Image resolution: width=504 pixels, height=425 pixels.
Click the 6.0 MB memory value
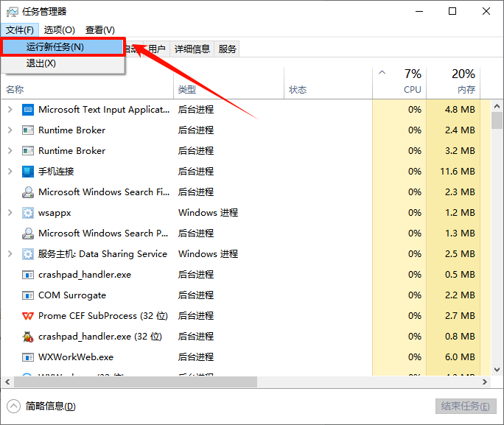click(x=460, y=357)
